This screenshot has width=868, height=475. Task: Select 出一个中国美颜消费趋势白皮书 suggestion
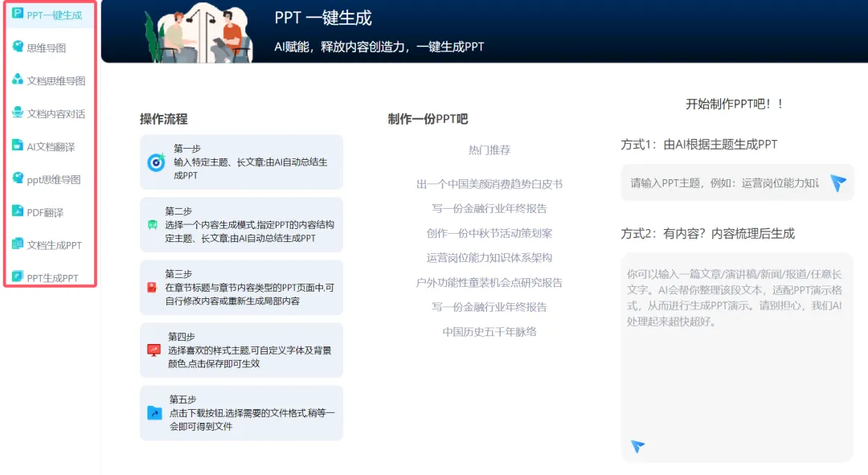pyautogui.click(x=489, y=184)
